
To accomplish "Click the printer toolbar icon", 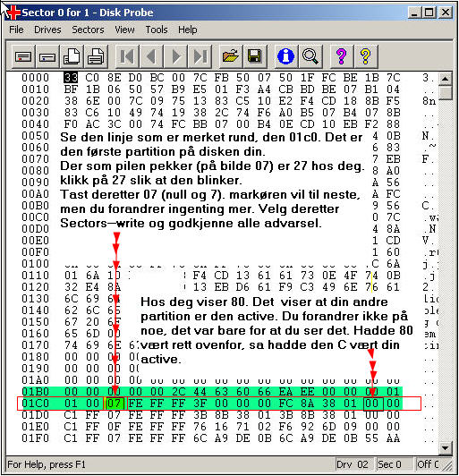I will pos(96,56).
